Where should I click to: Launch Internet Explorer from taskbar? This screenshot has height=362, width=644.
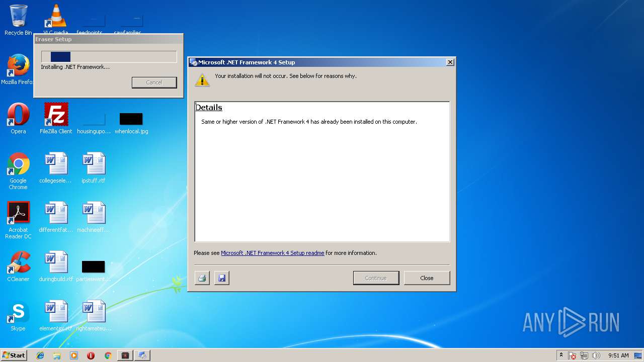click(40, 355)
